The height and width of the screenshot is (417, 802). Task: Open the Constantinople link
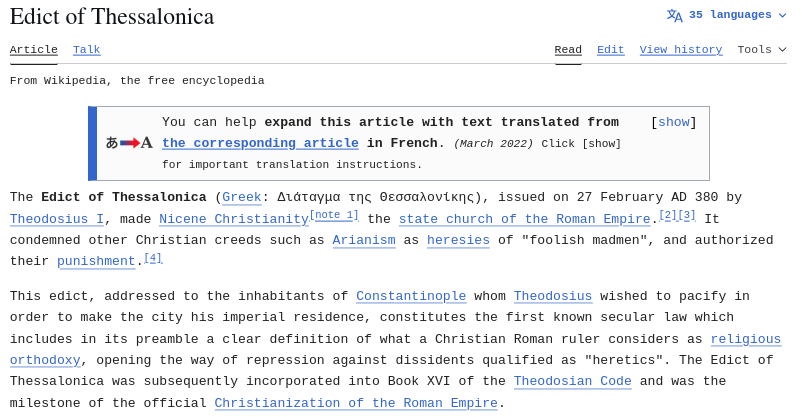[x=411, y=296]
